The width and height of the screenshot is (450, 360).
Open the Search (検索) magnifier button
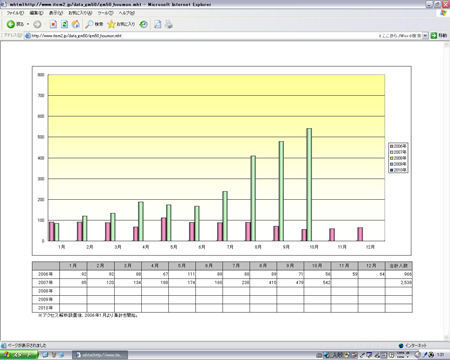[x=94, y=24]
